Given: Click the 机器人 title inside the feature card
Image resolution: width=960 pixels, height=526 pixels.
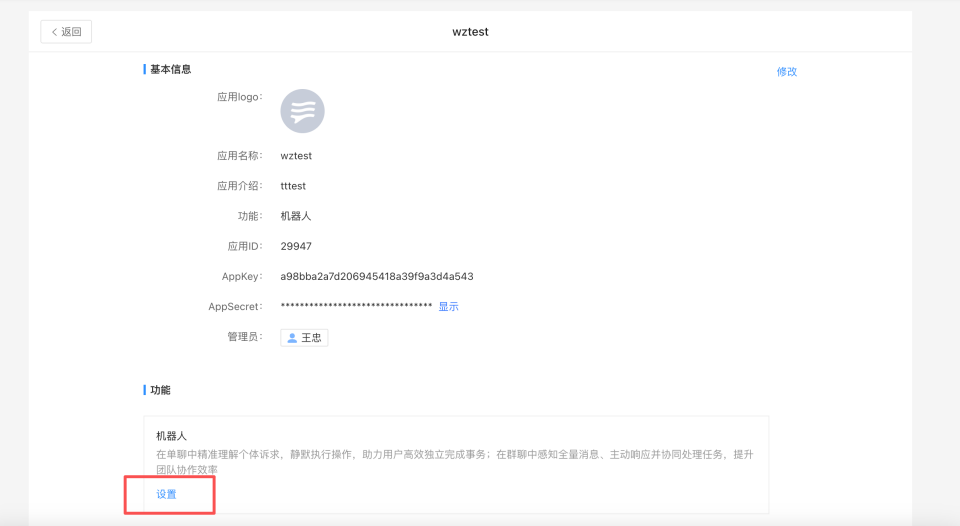Looking at the screenshot, I should coord(171,436).
